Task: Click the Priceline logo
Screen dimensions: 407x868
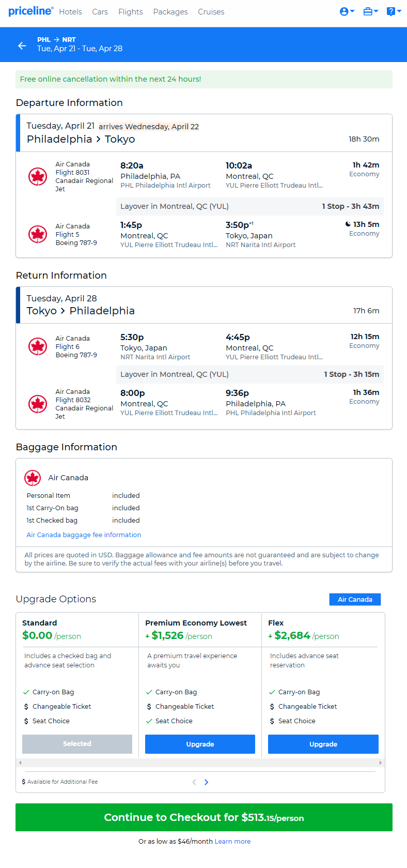Action: point(30,11)
